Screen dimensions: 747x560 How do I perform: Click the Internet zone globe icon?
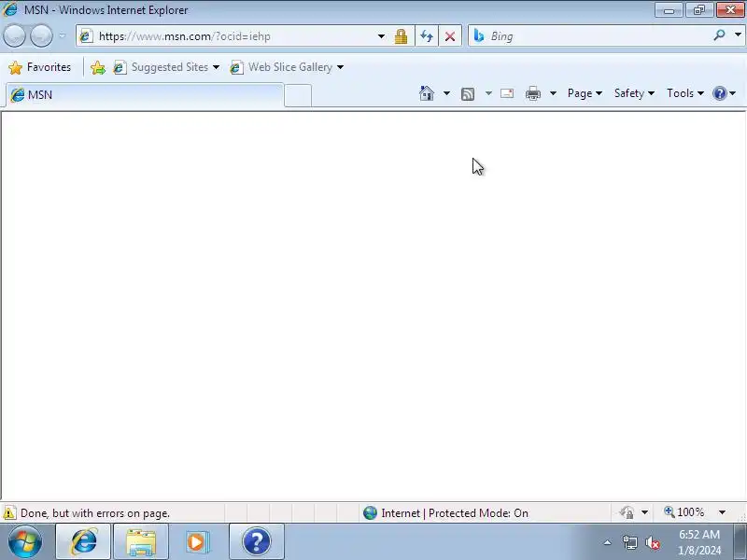[x=370, y=512]
